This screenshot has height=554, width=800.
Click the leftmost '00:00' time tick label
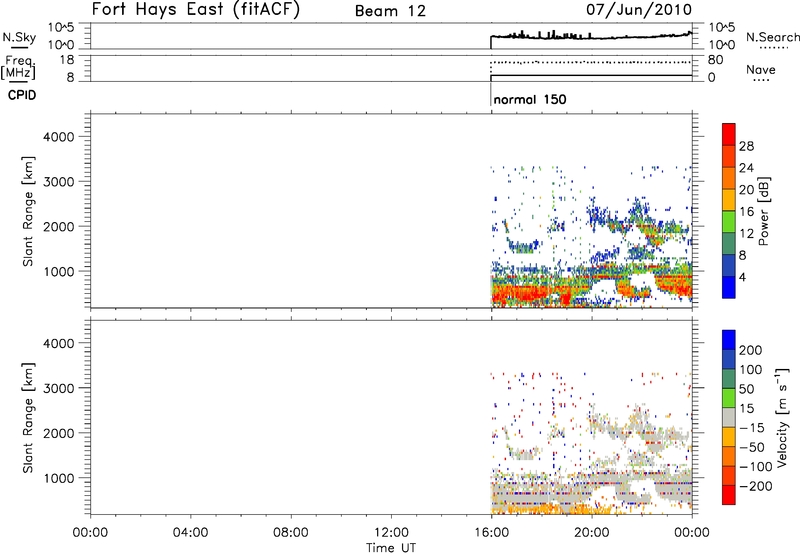click(90, 533)
